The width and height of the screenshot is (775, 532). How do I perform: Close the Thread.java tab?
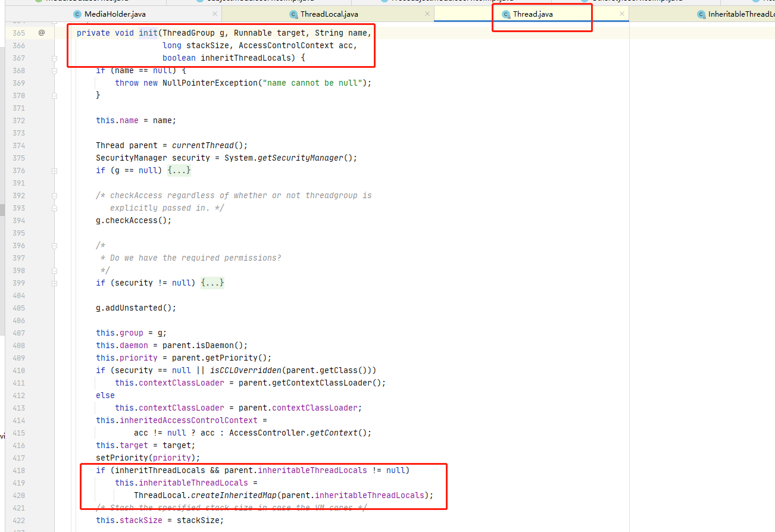(622, 14)
